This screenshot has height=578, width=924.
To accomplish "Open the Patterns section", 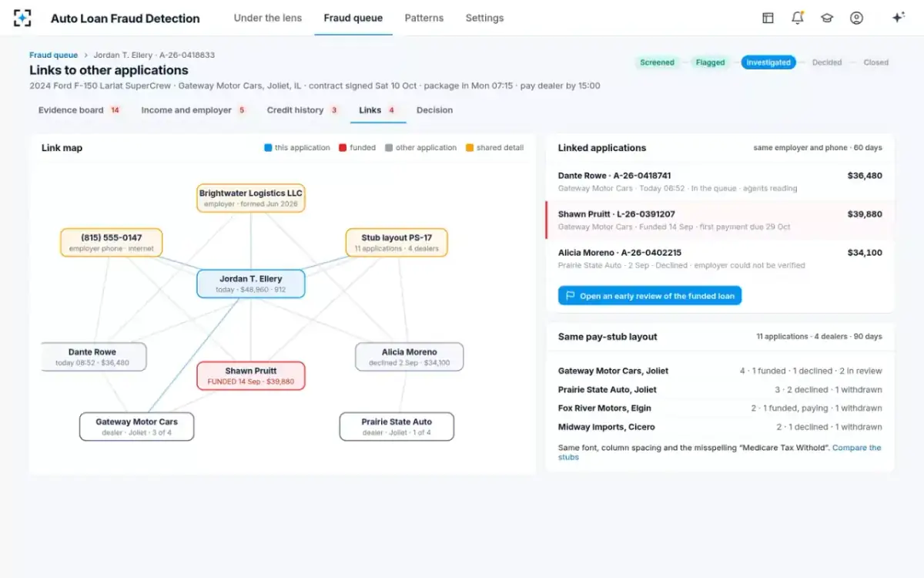I will (424, 18).
